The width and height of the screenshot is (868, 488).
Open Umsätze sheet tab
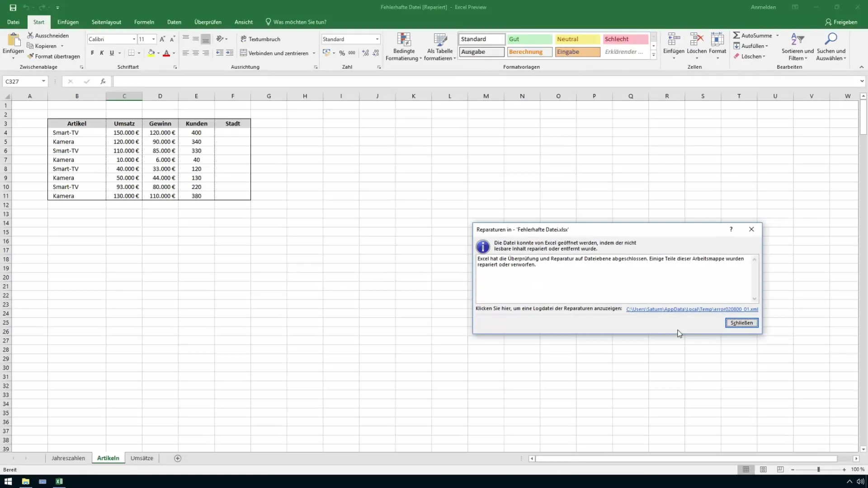[142, 458]
